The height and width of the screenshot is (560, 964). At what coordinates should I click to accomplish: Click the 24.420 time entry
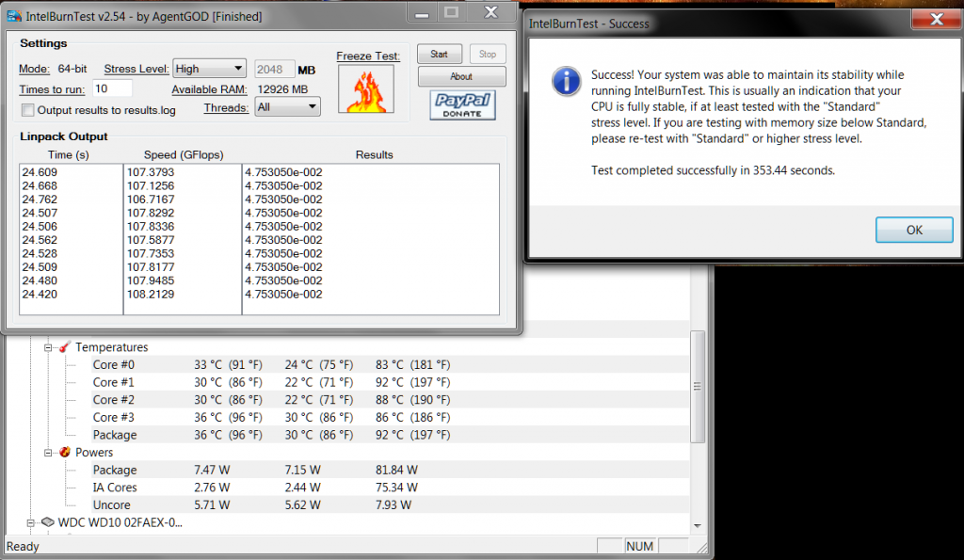(x=40, y=294)
